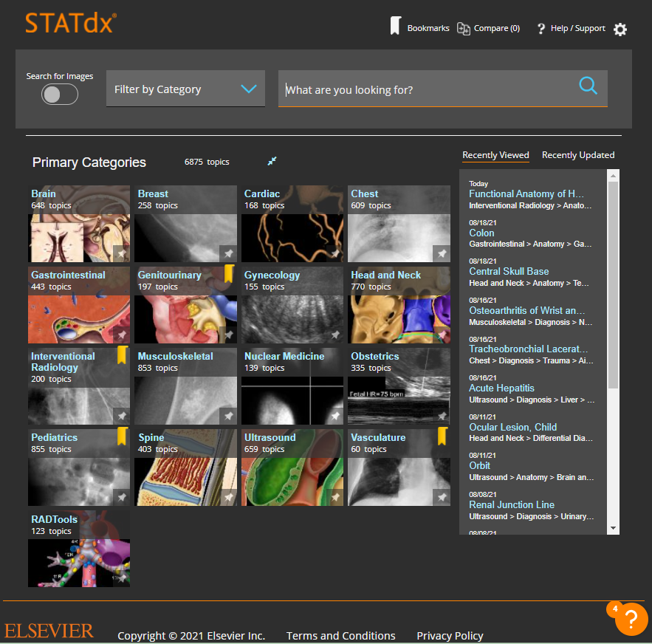
Task: Pin the Genitourinary category tile
Action: coord(228,335)
